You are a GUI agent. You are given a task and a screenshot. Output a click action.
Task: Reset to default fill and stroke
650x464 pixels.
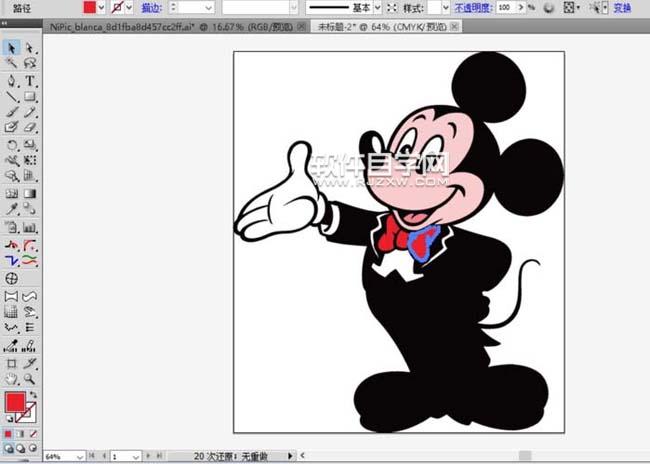pos(9,418)
